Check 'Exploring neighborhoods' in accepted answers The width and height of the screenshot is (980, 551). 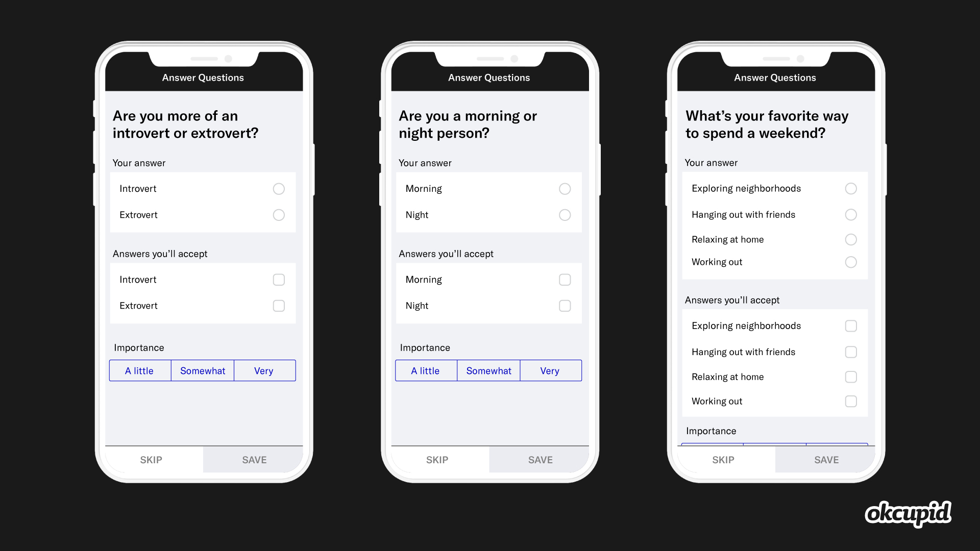point(850,325)
